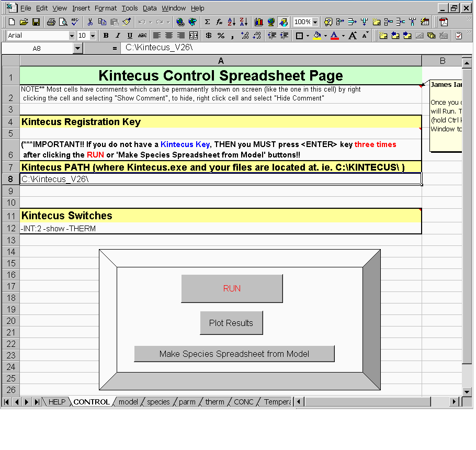476x450 pixels.
Task: Apply the yellow fill color bucket
Action: 317,36
